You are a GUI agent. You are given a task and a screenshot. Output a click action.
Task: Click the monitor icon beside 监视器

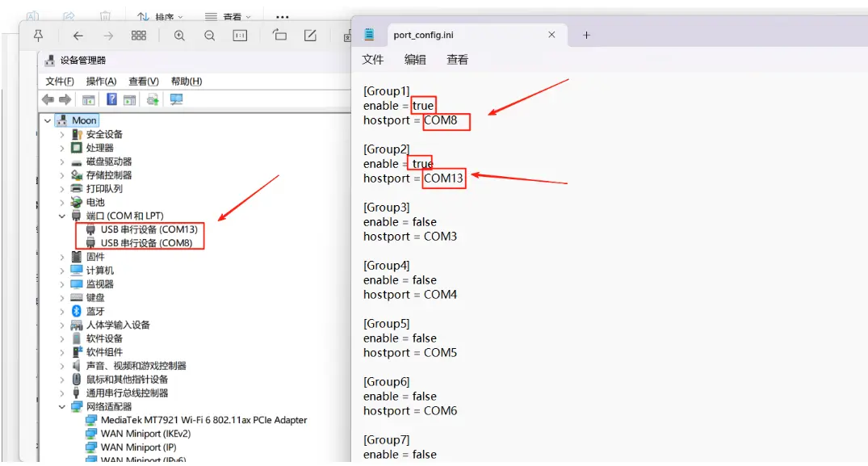click(77, 284)
